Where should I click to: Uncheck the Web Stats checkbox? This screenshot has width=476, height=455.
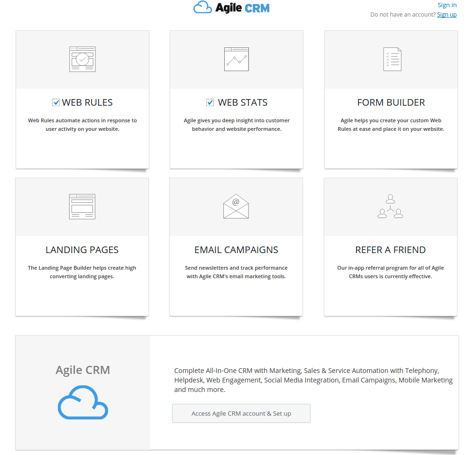coord(210,102)
